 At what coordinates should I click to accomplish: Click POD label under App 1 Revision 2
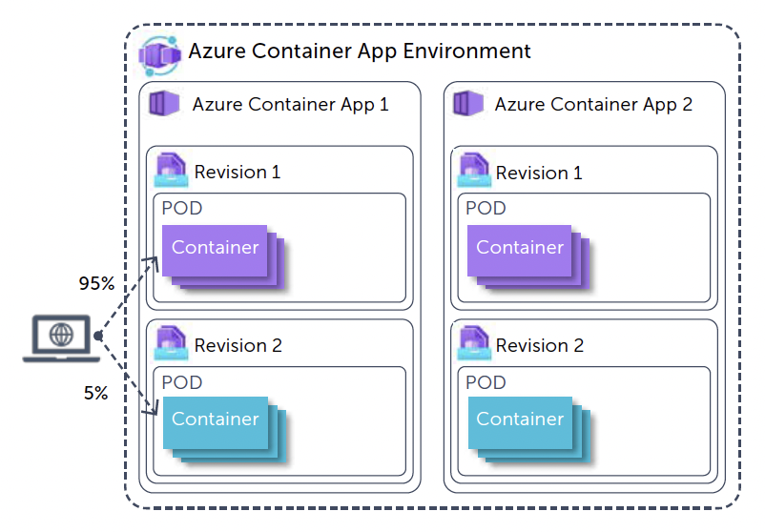click(x=182, y=382)
